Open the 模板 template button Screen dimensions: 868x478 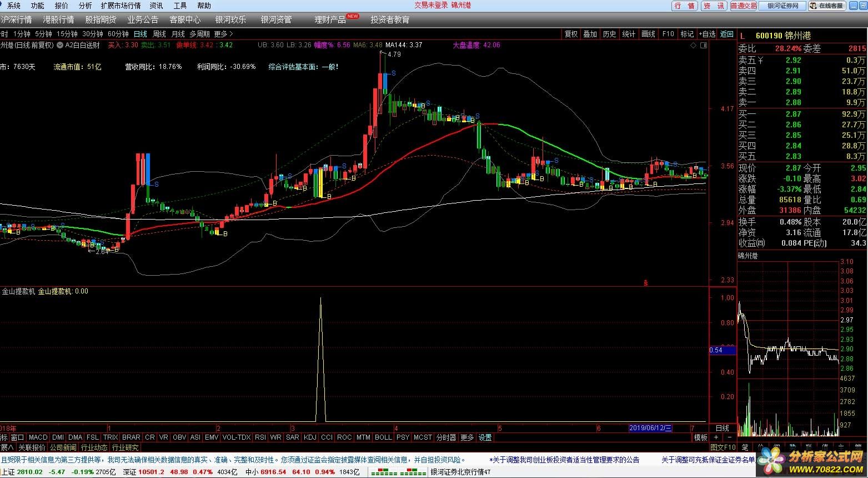coord(701,437)
